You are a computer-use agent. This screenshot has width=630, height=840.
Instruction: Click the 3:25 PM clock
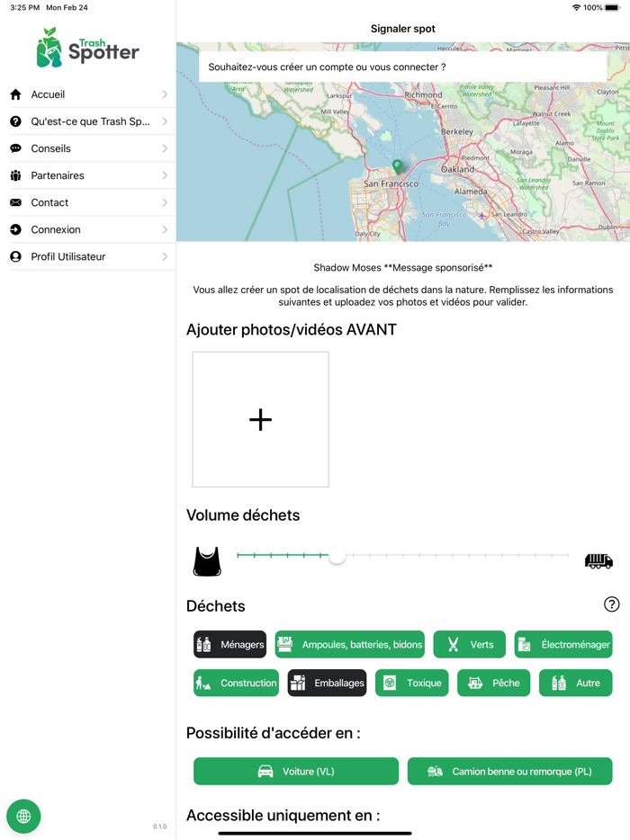pyautogui.click(x=24, y=7)
